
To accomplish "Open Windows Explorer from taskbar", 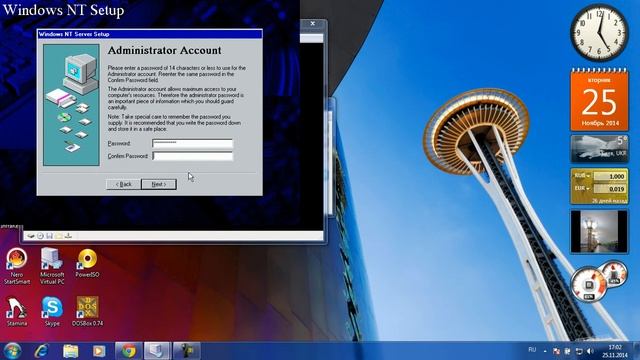I will (71, 351).
